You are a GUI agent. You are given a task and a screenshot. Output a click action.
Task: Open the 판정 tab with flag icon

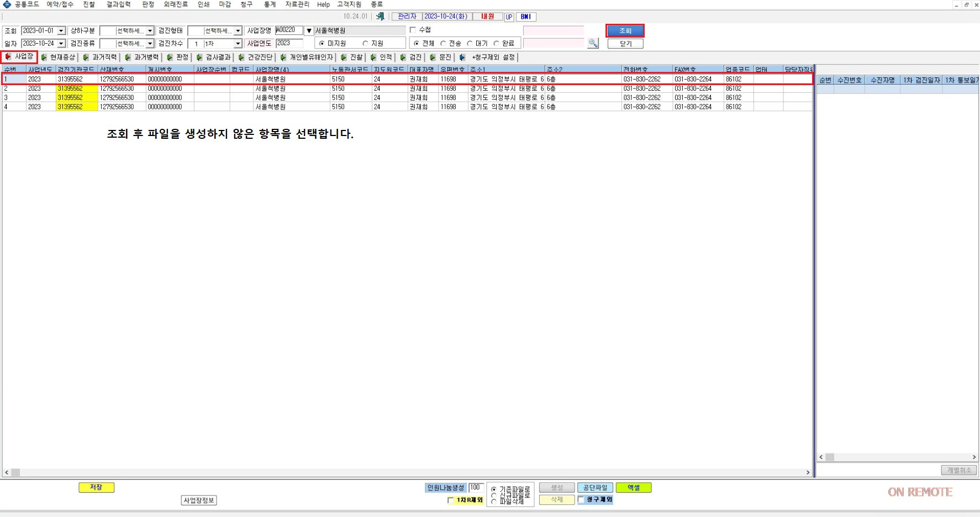tap(178, 57)
